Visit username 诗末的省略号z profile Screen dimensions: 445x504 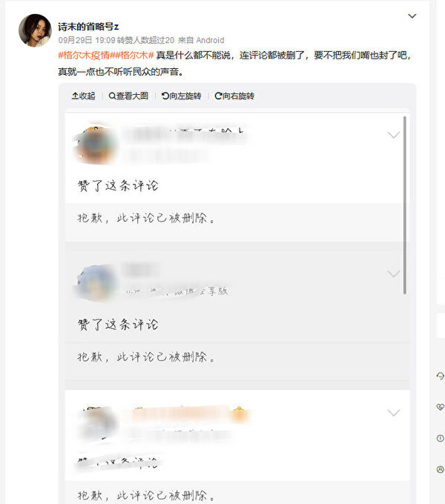pos(88,27)
